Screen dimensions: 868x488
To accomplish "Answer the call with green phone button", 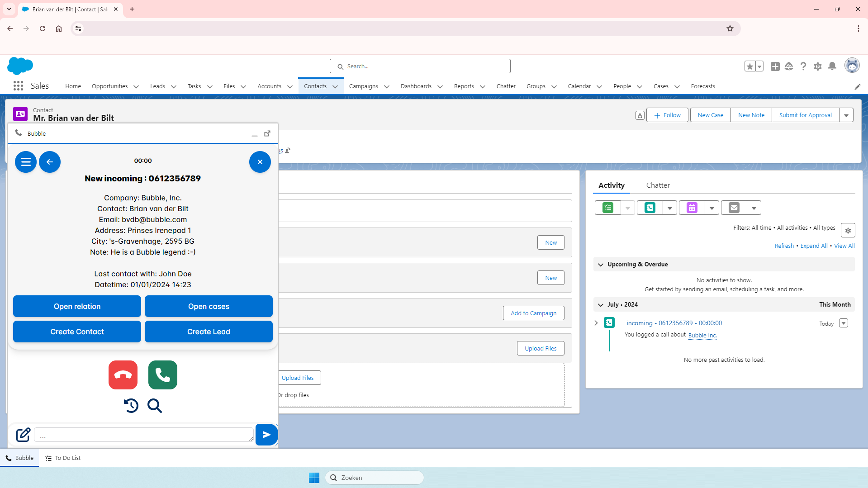I will click(162, 374).
